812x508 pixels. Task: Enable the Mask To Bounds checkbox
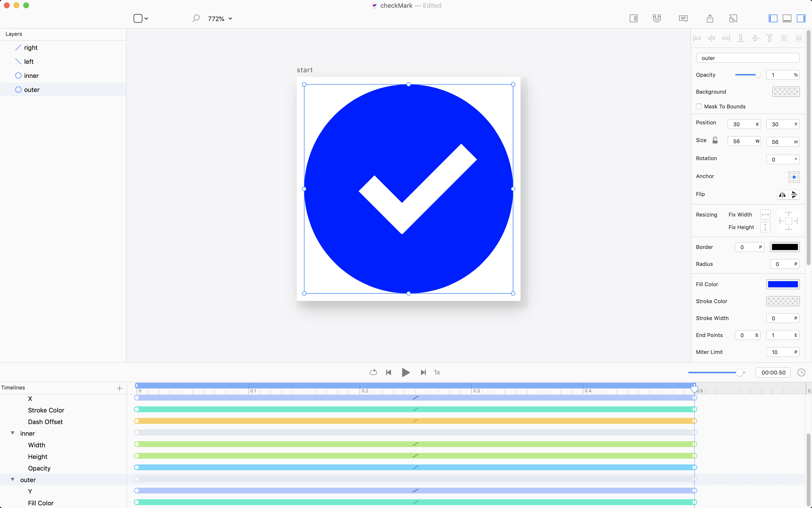point(699,106)
